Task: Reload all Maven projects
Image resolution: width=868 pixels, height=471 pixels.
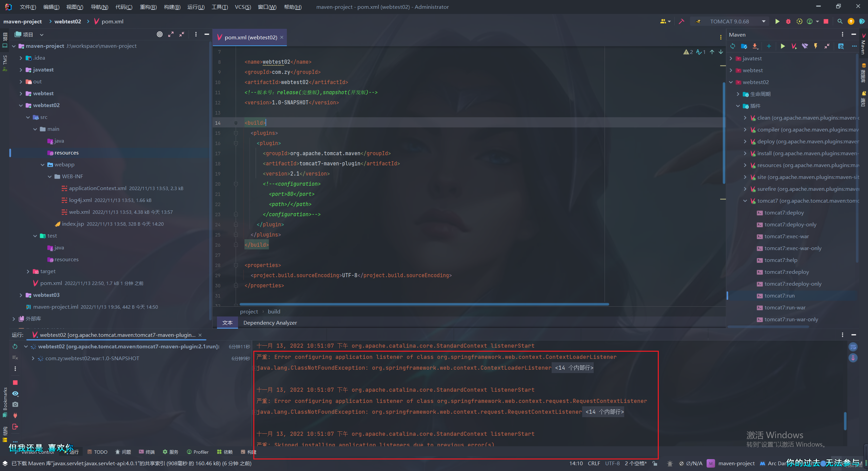Action: [x=733, y=46]
